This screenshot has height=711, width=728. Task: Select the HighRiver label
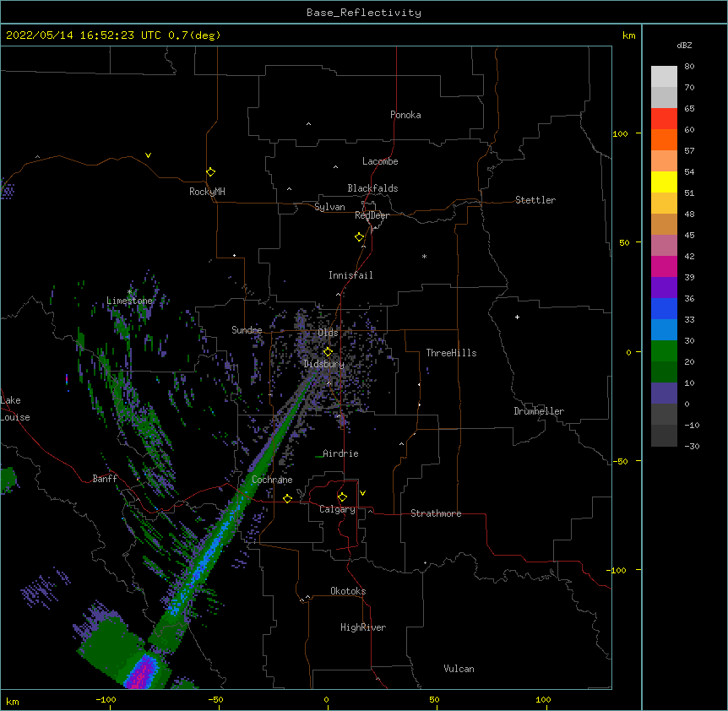[363, 627]
